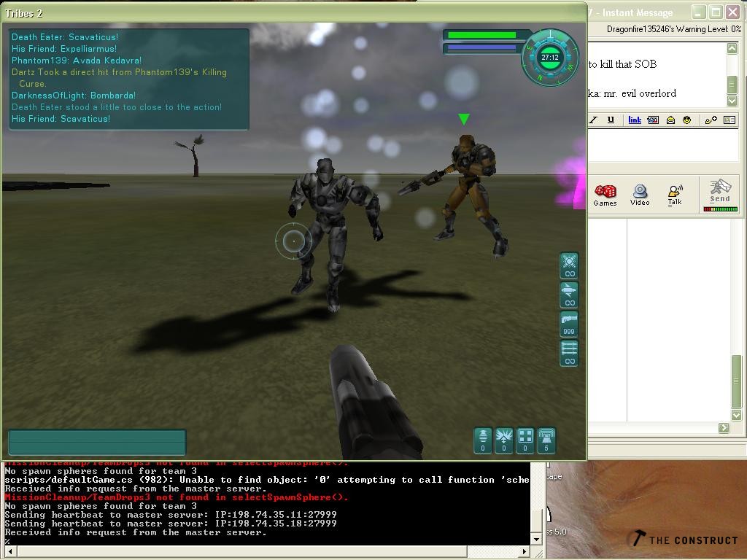Click the add buddy icon with plus sign
Screen dimensions: 747x560
(x=711, y=120)
